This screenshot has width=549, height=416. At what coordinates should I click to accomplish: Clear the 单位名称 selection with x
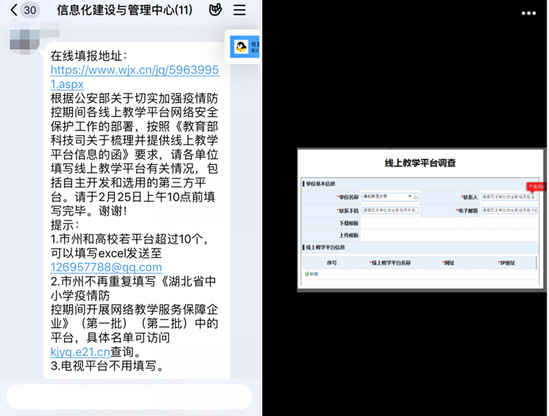(x=410, y=196)
